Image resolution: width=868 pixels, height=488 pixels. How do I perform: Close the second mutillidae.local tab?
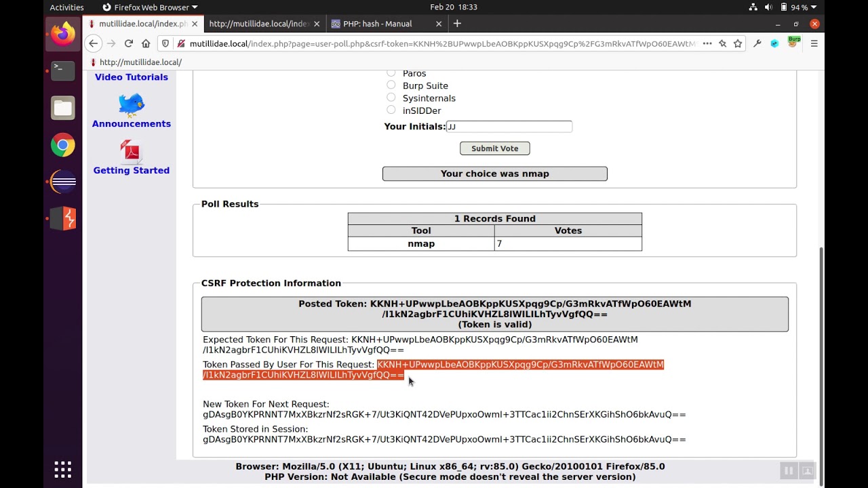pos(316,24)
